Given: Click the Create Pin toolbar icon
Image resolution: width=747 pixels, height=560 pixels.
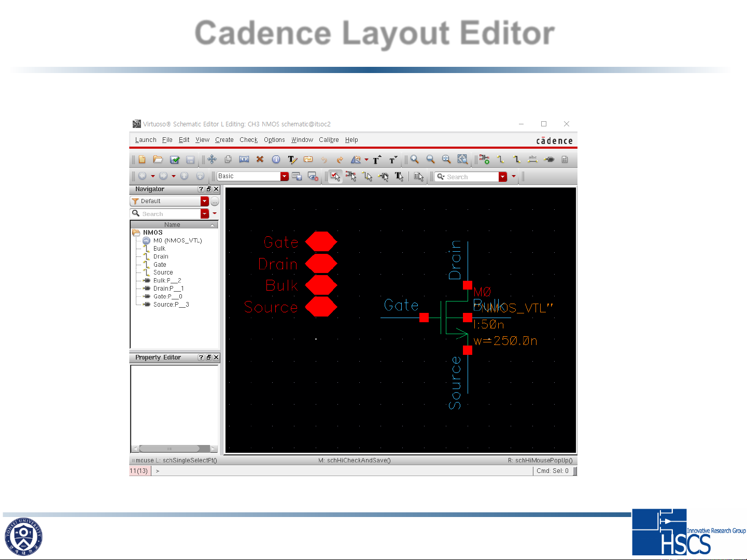Looking at the screenshot, I should click(x=549, y=160).
